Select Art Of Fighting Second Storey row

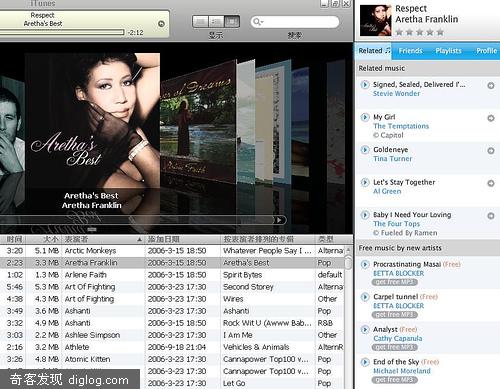[x=172, y=287]
